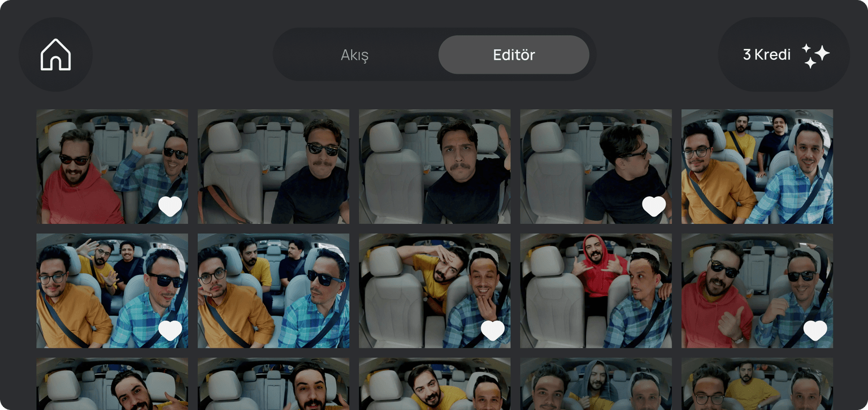Screen dimensions: 868x410
Task: Open the five-friends photo with orange and plaid shirts
Action: (x=757, y=167)
